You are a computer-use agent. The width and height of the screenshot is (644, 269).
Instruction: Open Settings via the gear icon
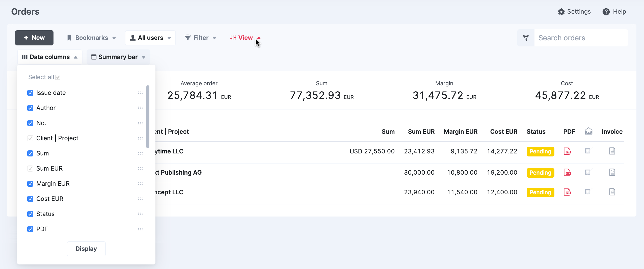coord(561,12)
